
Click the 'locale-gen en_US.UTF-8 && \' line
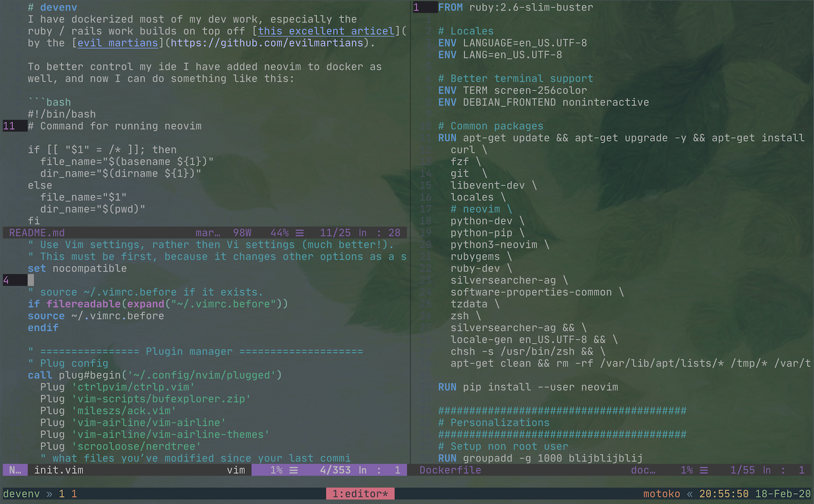[534, 340]
